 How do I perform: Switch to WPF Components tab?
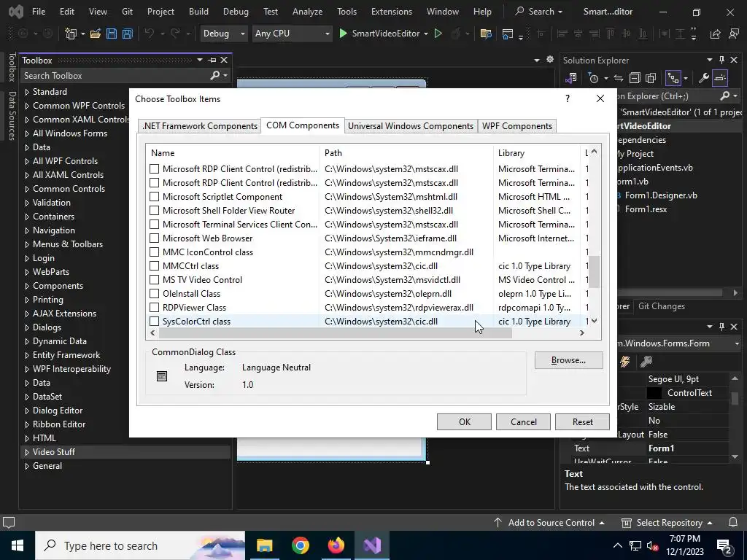(517, 125)
